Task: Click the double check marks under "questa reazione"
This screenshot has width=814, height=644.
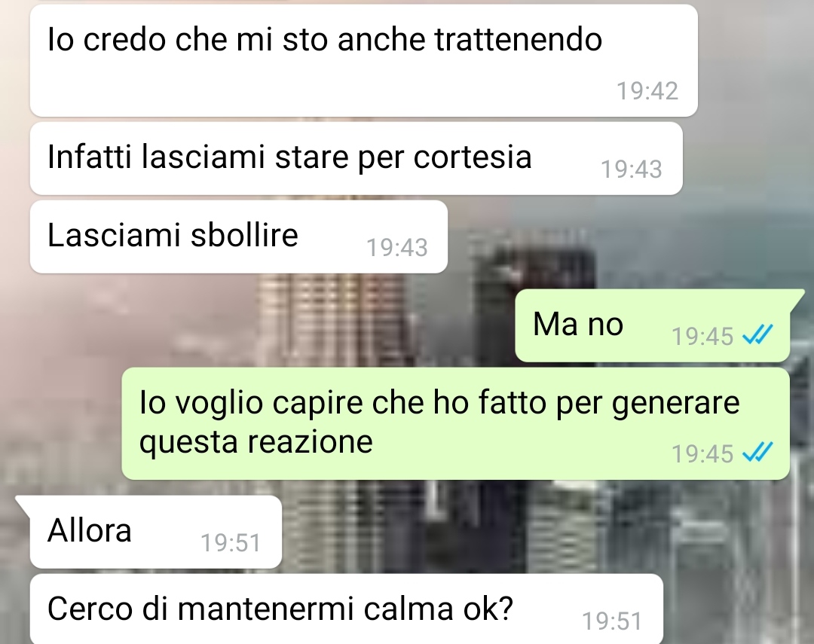Action: click(x=757, y=452)
